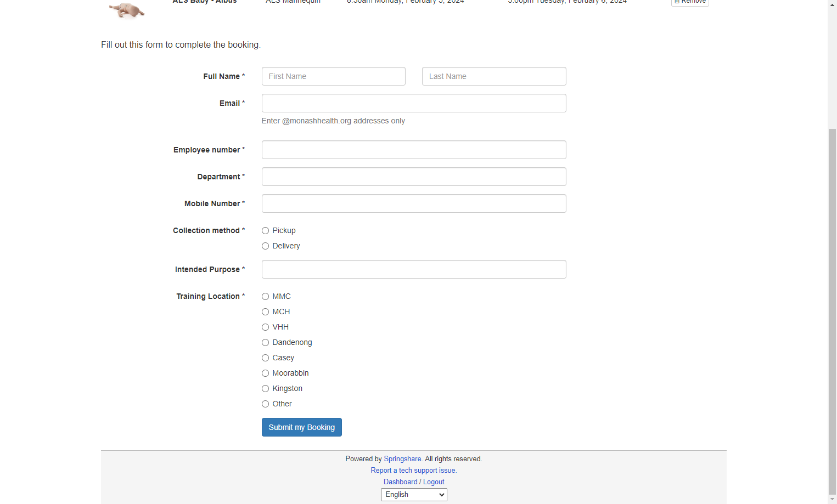837x504 pixels.
Task: Go to Dashboard link
Action: coord(400,482)
